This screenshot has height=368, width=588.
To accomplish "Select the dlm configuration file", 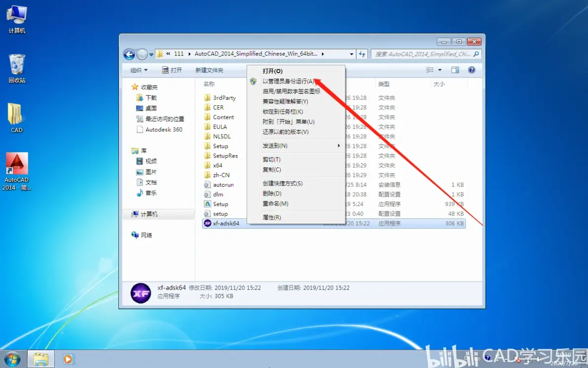I will 214,195.
